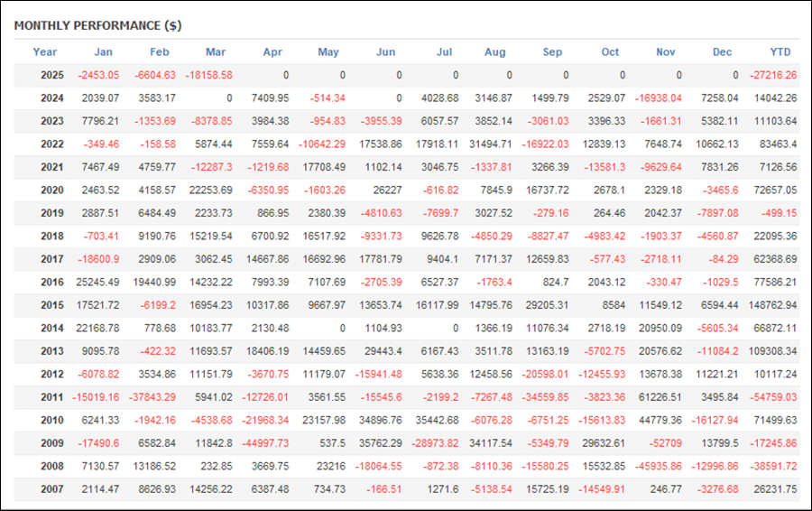812x511 pixels.
Task: Click the 2020 June value 26227
Action: coord(387,190)
